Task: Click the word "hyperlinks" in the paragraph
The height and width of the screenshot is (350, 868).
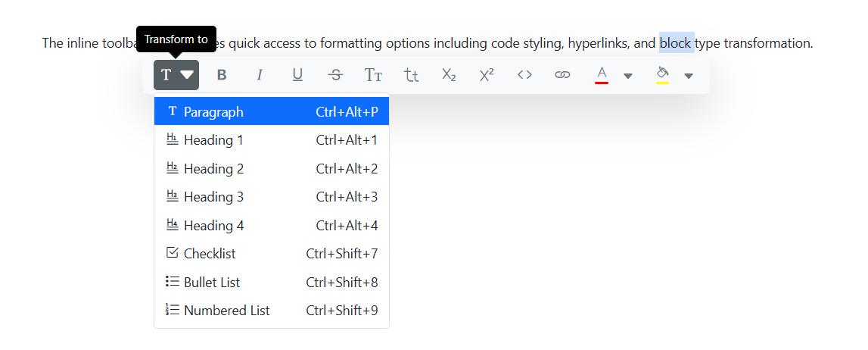Action: 597,43
